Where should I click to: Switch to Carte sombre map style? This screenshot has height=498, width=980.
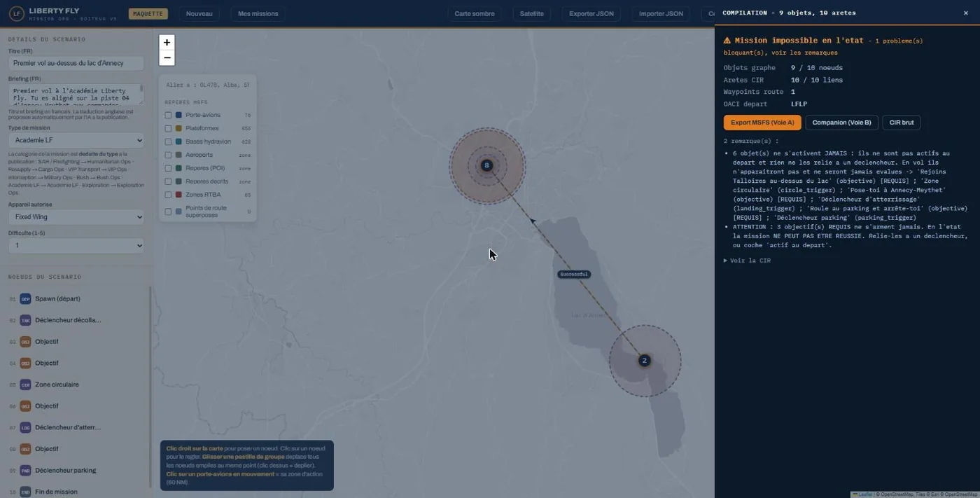point(475,13)
